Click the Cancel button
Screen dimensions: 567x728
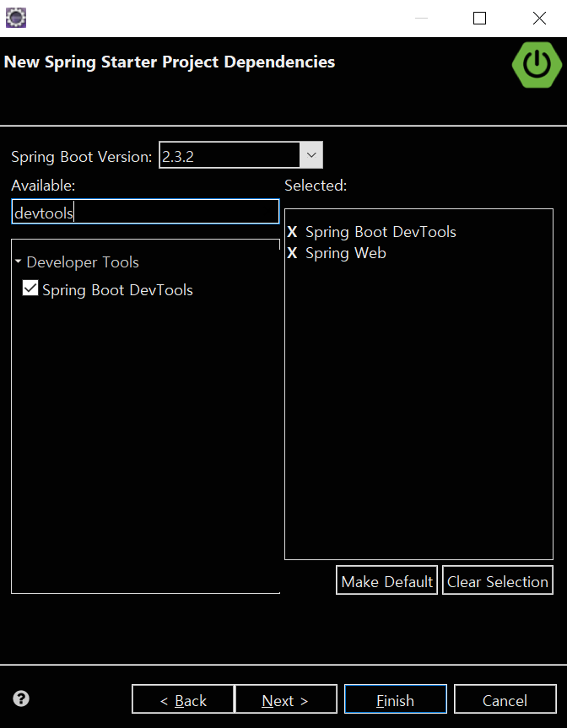point(505,698)
